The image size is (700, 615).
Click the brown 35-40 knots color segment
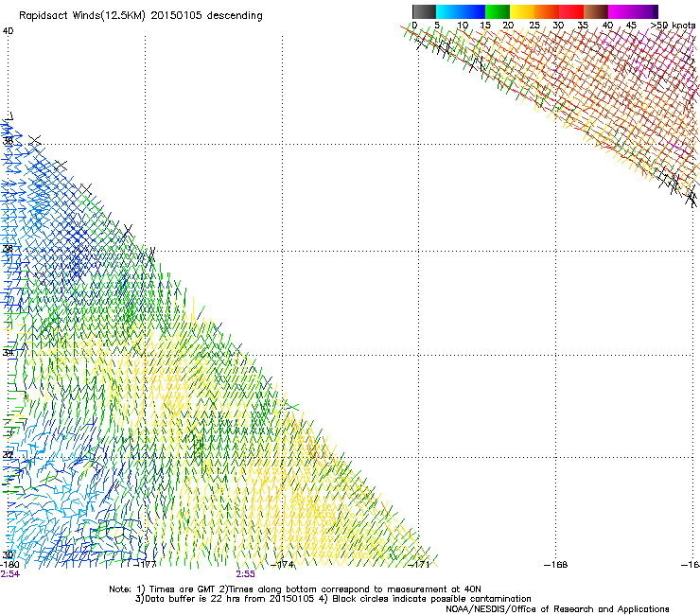coord(596,11)
